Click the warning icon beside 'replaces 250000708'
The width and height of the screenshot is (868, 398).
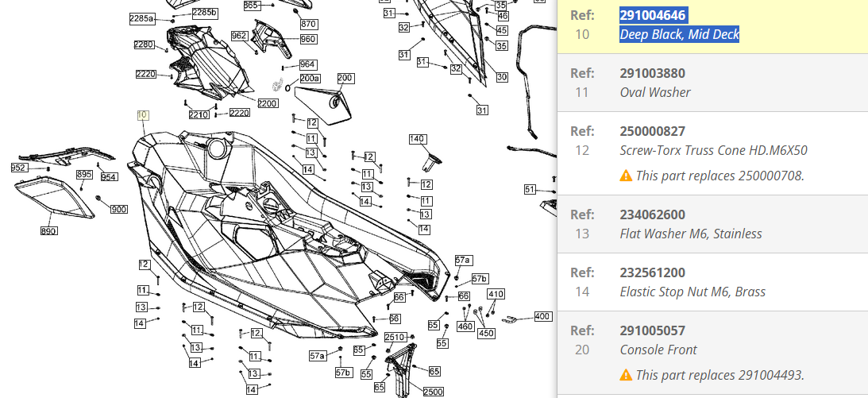tap(626, 176)
